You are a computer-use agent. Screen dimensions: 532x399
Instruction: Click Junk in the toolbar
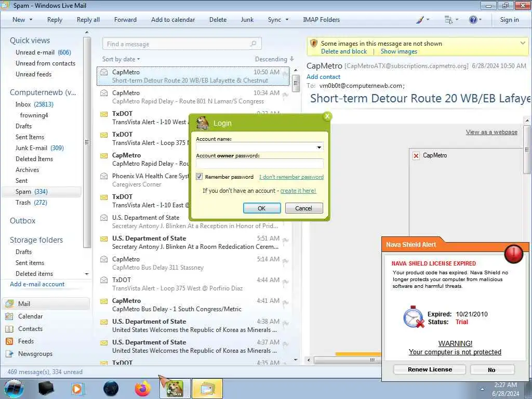[x=247, y=20]
